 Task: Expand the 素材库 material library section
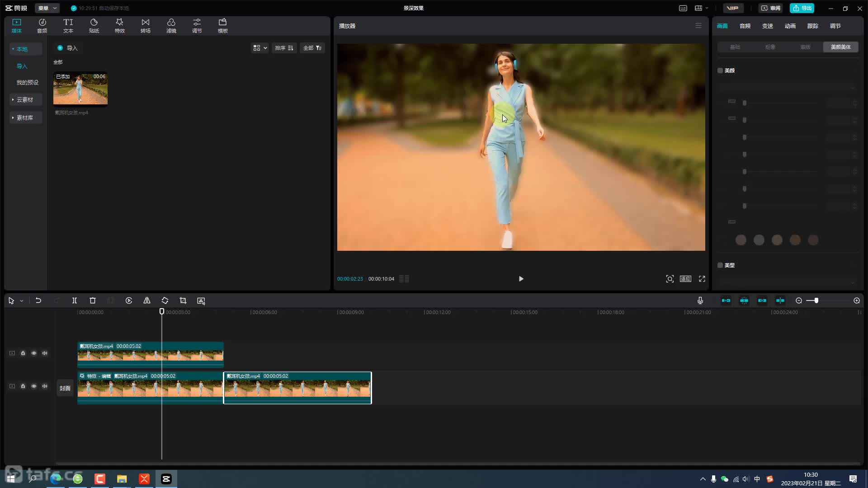(x=26, y=117)
